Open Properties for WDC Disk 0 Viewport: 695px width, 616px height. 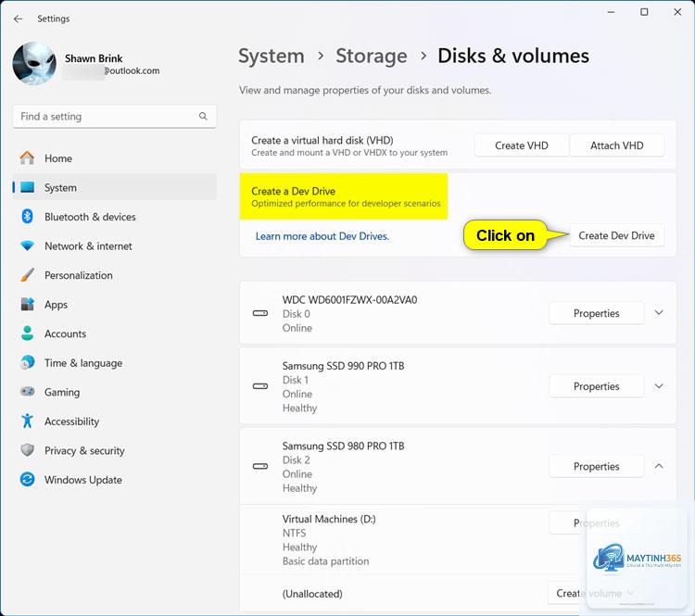(x=596, y=313)
